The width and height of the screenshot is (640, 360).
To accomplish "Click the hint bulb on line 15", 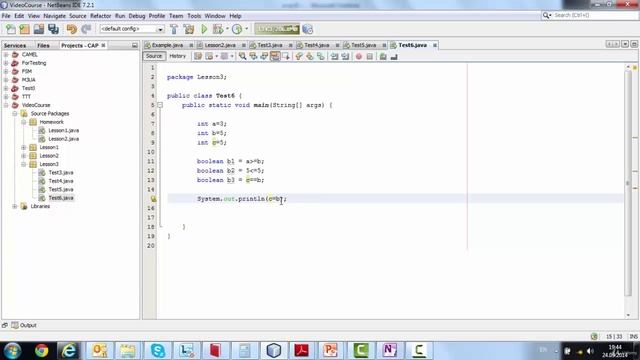I will (x=153, y=199).
